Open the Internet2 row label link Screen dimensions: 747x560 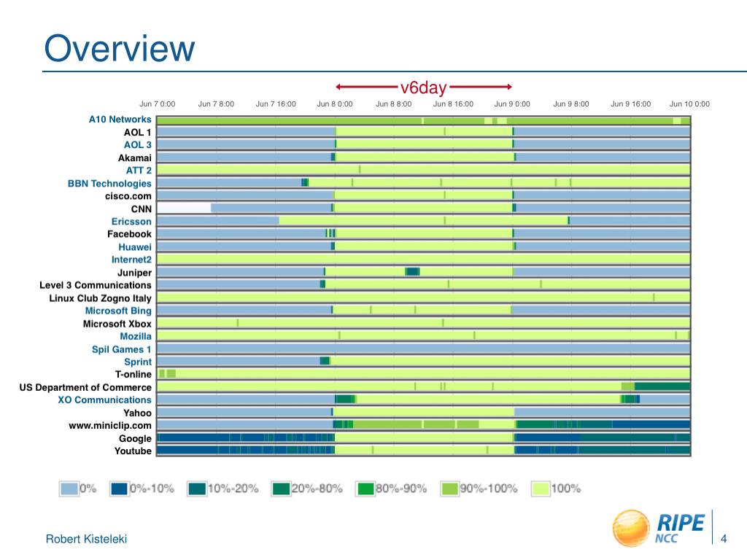tap(131, 260)
